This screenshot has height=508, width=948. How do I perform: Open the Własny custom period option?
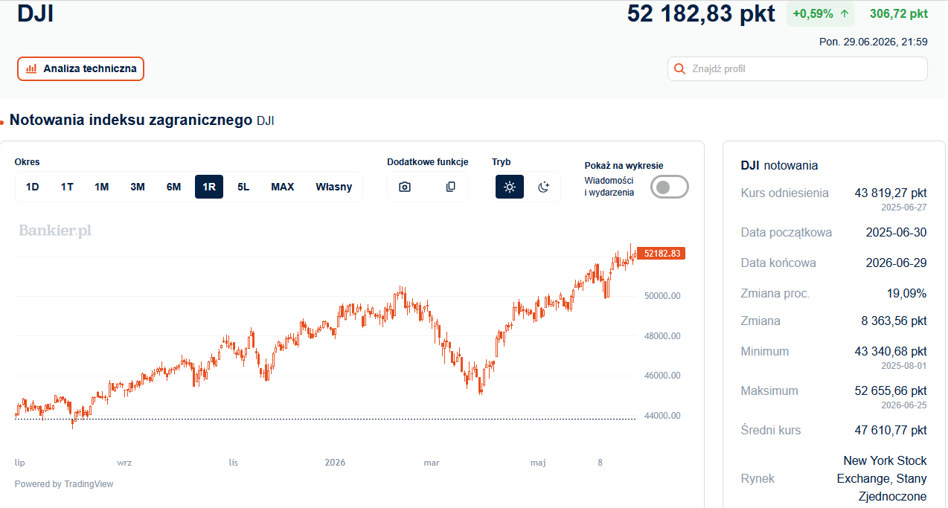click(334, 187)
